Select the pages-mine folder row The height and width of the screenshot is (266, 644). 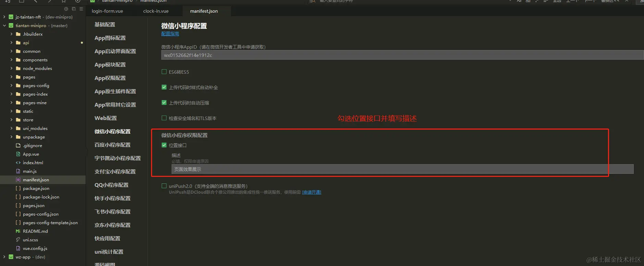coord(43,102)
